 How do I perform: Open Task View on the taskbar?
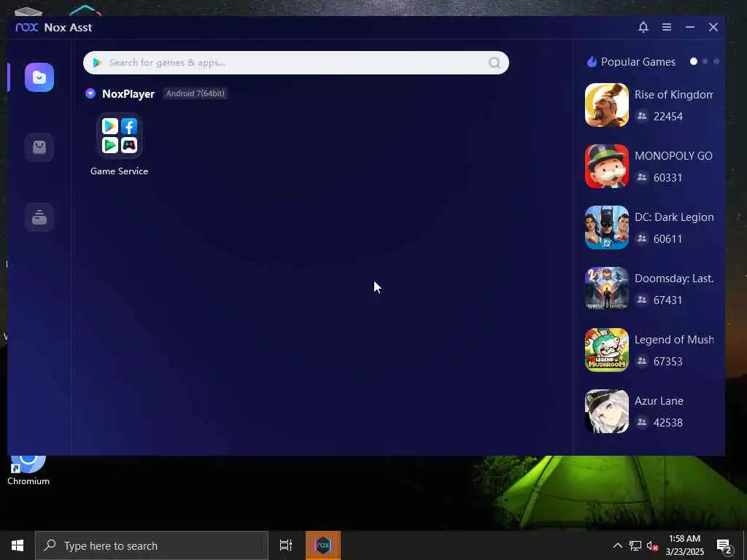tap(286, 545)
